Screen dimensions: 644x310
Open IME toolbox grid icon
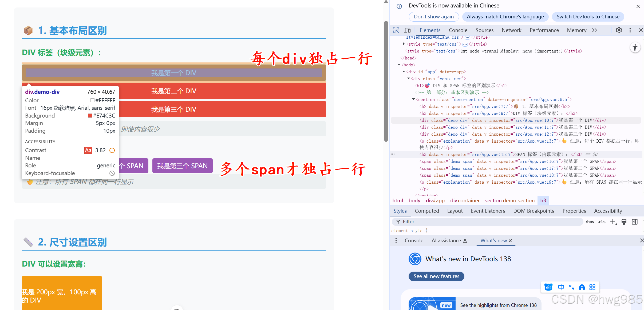pyautogui.click(x=592, y=287)
